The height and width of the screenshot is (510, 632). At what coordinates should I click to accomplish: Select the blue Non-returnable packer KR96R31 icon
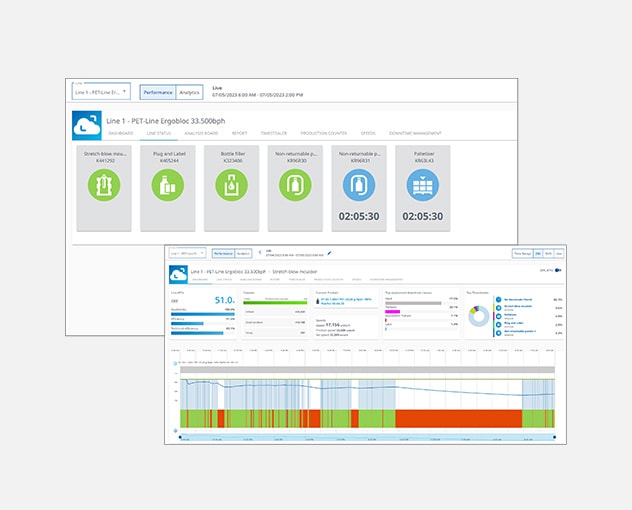tap(359, 186)
